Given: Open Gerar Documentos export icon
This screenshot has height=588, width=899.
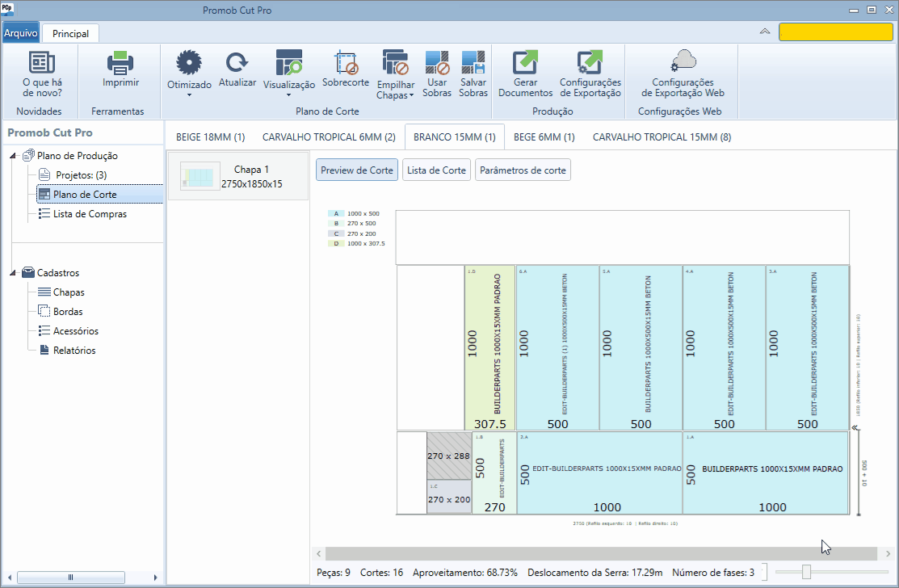Looking at the screenshot, I should coord(525,62).
